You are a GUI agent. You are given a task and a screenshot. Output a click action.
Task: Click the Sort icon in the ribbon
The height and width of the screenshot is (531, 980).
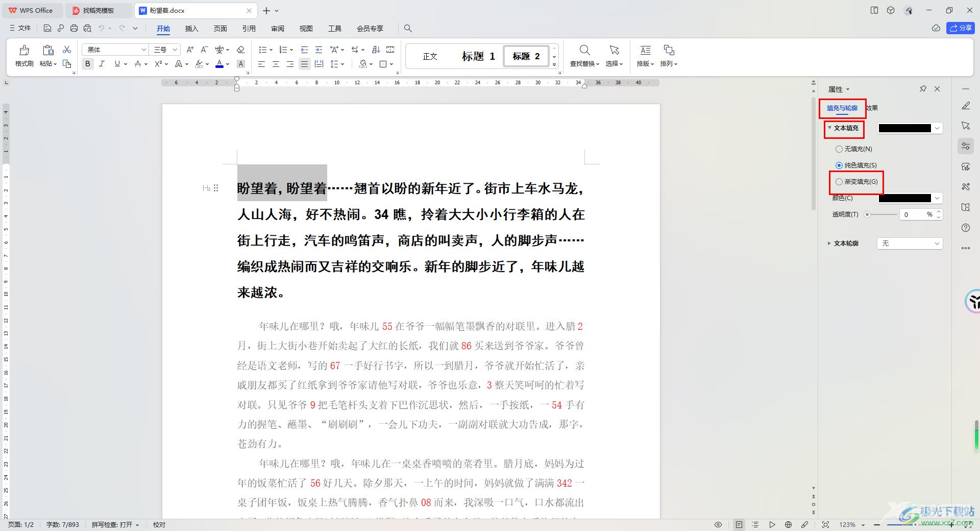point(376,50)
